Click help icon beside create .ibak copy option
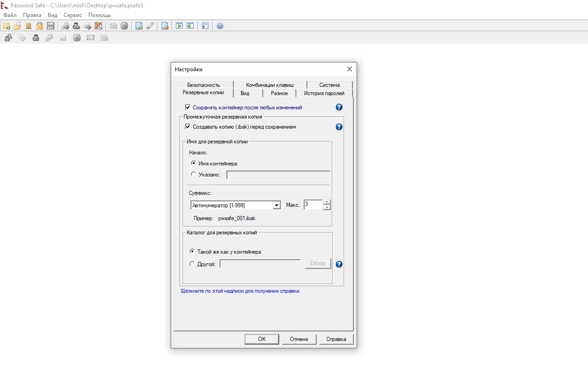Viewport: 588px width, 375px height. pyautogui.click(x=339, y=127)
